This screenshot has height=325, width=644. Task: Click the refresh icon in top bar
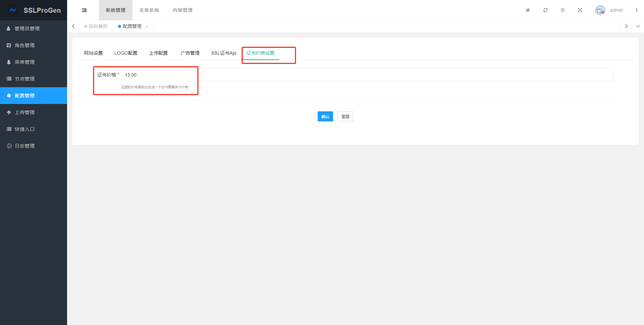545,10
